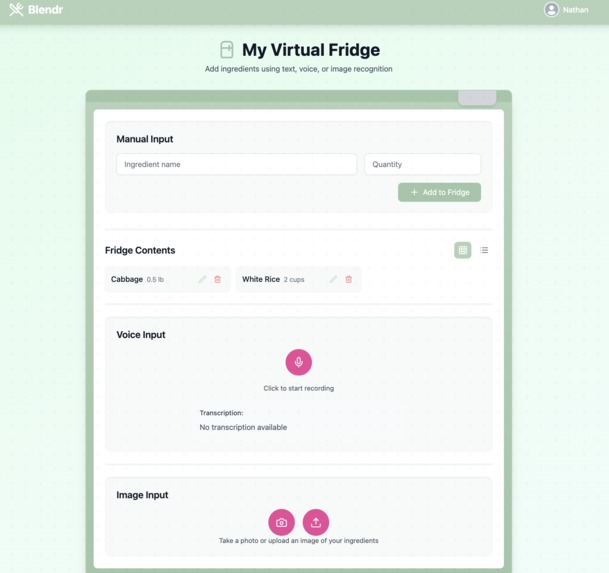Edit the Cabbage item with pencil icon
Image resolution: width=609 pixels, height=573 pixels.
click(202, 279)
